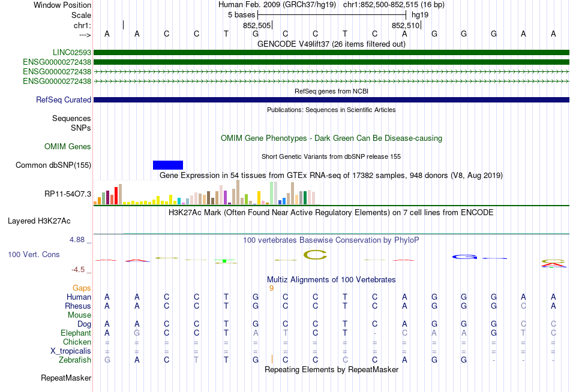Open the blue Common dbSNP(155) variant item
The image size is (570, 392).
[x=168, y=165]
